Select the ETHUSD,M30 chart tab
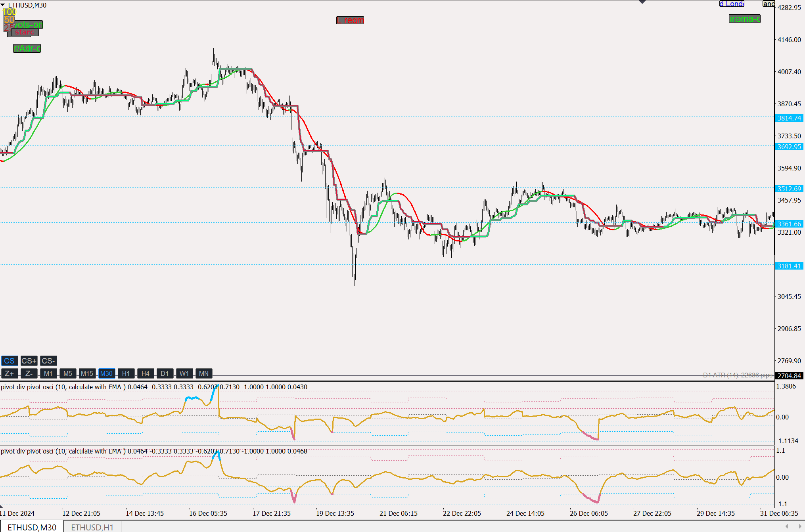 coord(32,527)
